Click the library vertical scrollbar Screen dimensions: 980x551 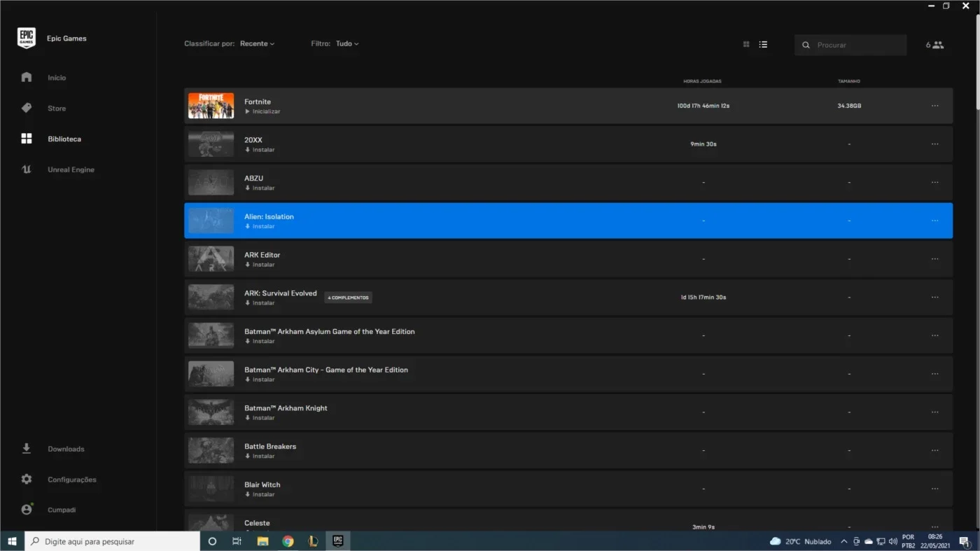click(976, 57)
